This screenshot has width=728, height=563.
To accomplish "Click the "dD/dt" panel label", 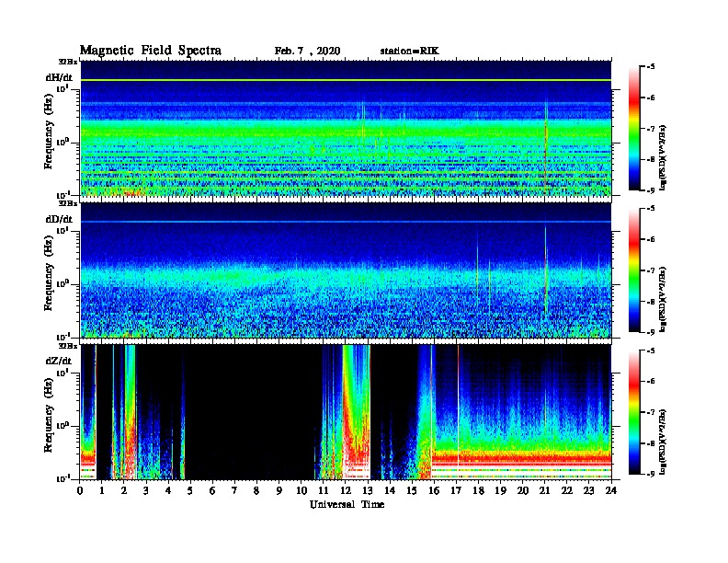I will 59,219.
